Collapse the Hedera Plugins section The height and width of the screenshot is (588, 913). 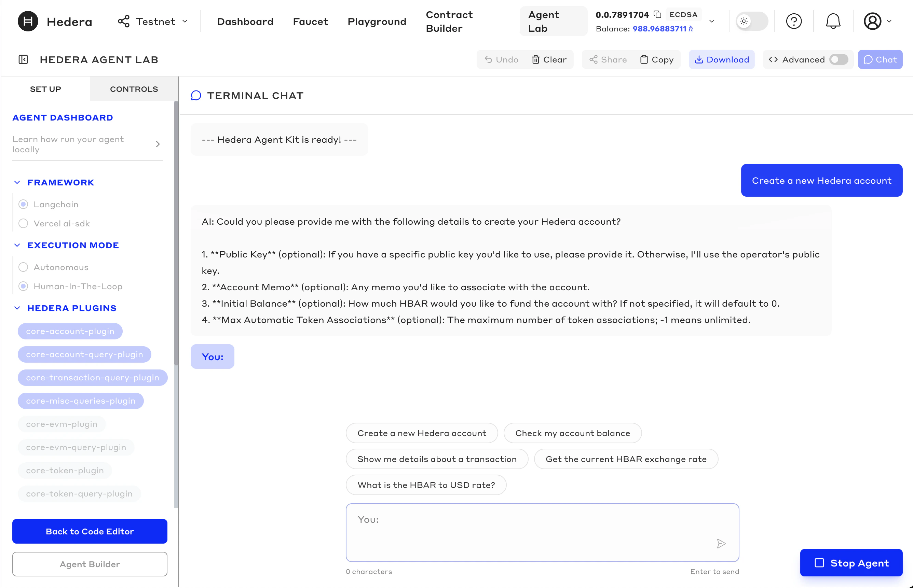click(17, 308)
